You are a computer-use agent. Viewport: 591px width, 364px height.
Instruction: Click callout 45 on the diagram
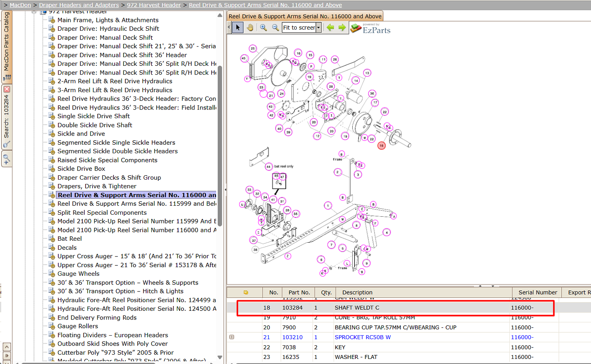pos(244,58)
